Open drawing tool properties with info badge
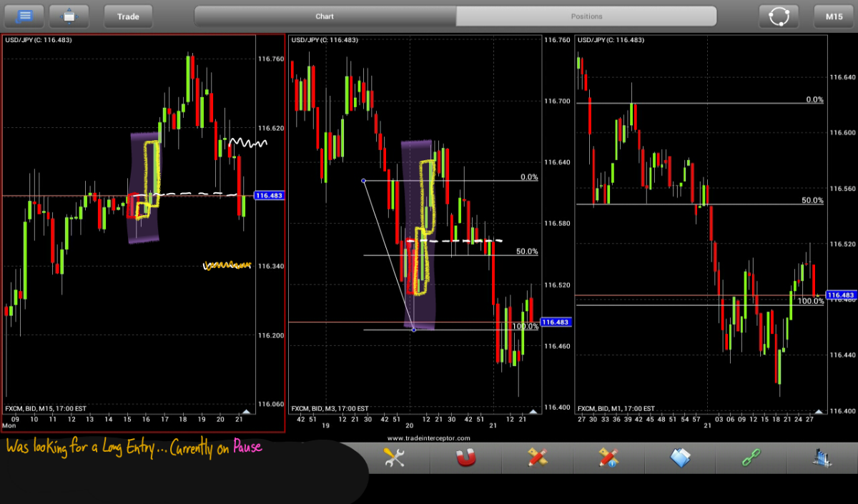The image size is (858, 504). [x=608, y=458]
